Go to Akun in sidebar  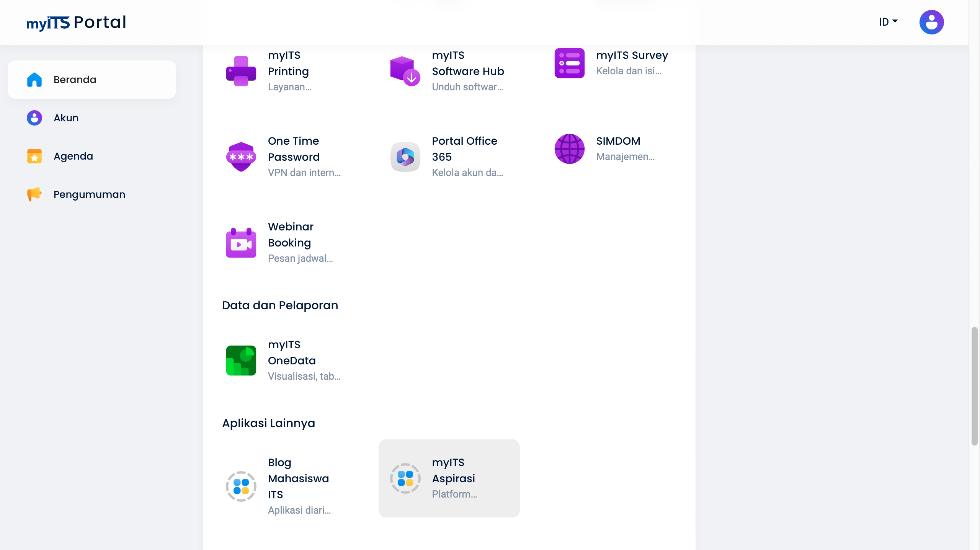pyautogui.click(x=66, y=118)
